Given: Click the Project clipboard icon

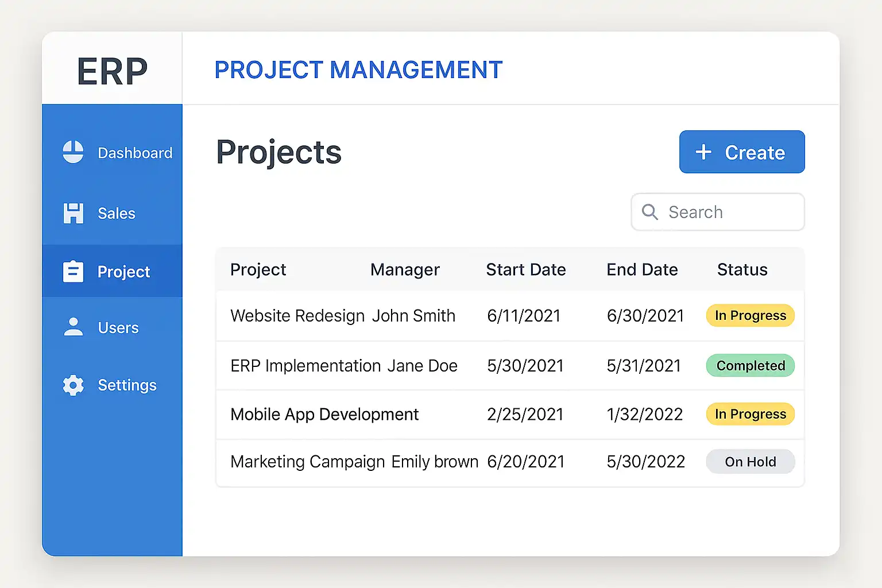Looking at the screenshot, I should [x=73, y=272].
